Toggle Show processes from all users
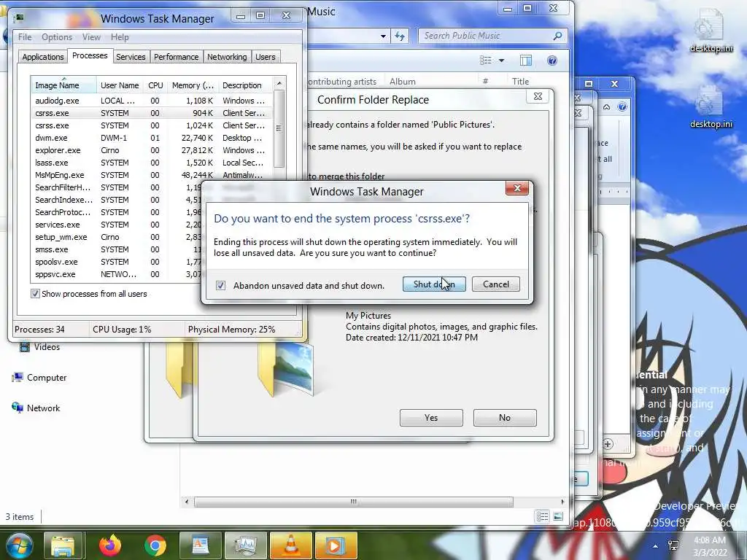This screenshot has width=747, height=560. (x=35, y=294)
